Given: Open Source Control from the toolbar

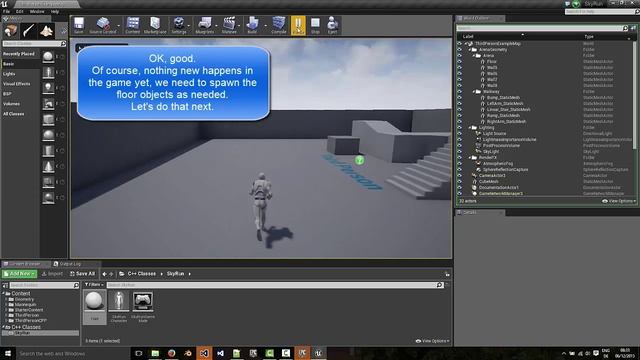Looking at the screenshot, I should [x=103, y=25].
